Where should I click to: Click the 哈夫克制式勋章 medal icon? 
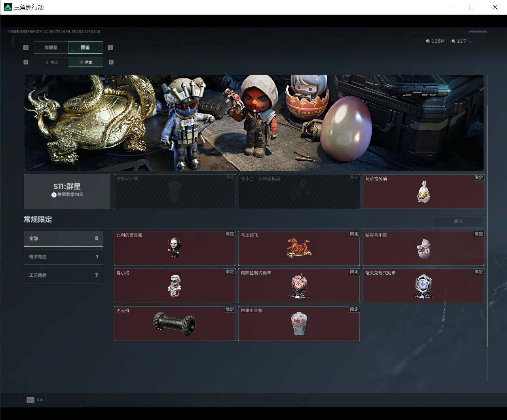[x=423, y=286]
